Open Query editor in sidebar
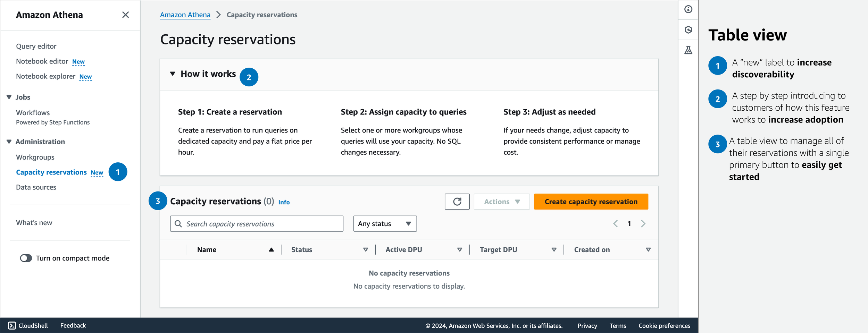 [36, 46]
